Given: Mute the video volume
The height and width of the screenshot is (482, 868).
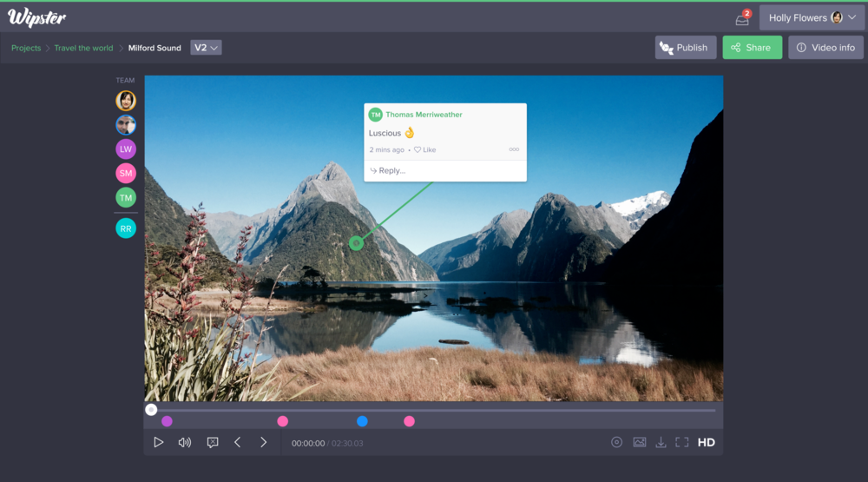Looking at the screenshot, I should [x=185, y=442].
